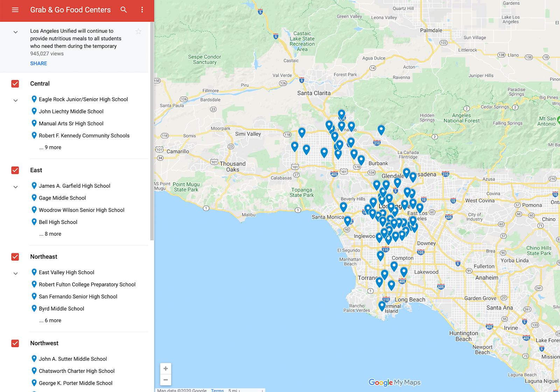This screenshot has width=560, height=392.
Task: Select Byrd Middle School
Action: click(62, 308)
